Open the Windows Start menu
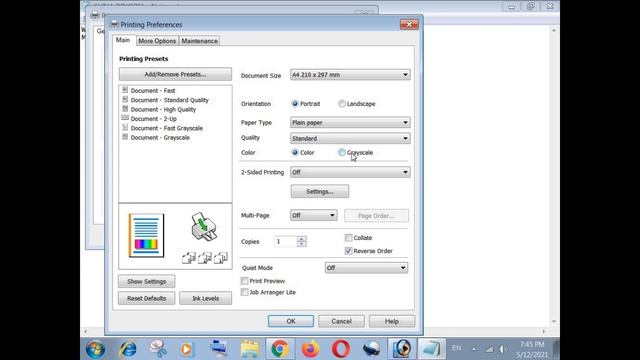 95,349
